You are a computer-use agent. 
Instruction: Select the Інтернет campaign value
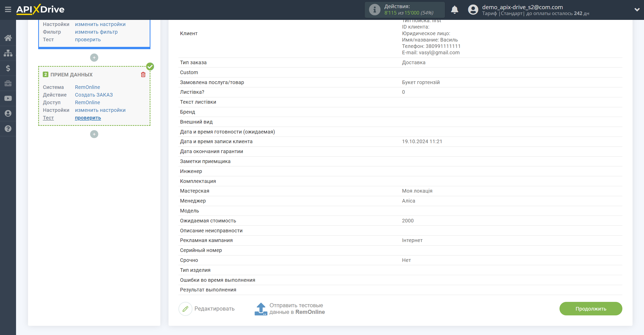[412, 240]
